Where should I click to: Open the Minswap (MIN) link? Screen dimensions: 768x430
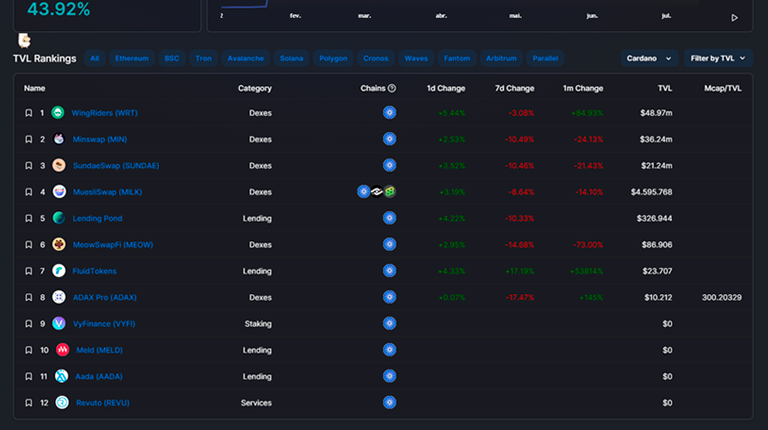pyautogui.click(x=99, y=140)
